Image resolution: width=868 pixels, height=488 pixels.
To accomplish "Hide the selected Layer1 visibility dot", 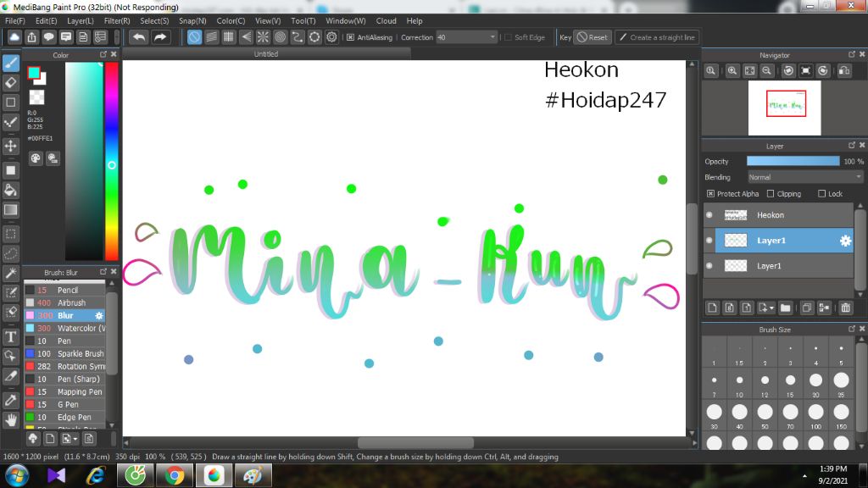I will click(709, 240).
